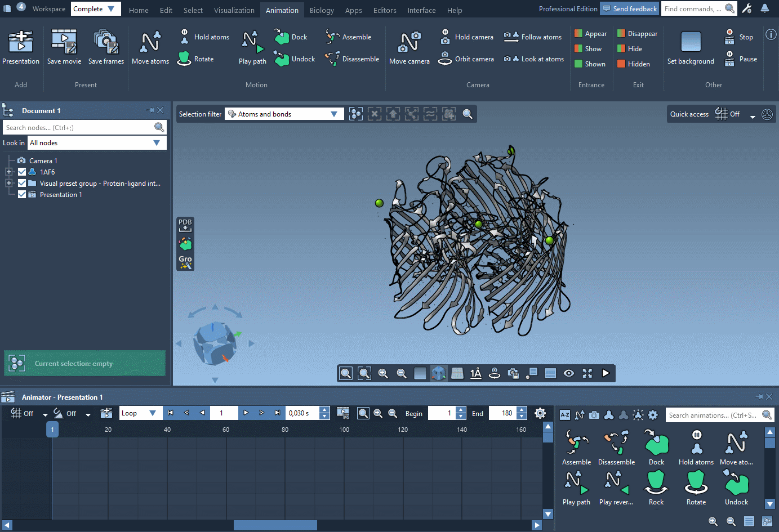The width and height of the screenshot is (779, 532).
Task: Open the Atoms and bonds selection filter dropdown
Action: (335, 114)
